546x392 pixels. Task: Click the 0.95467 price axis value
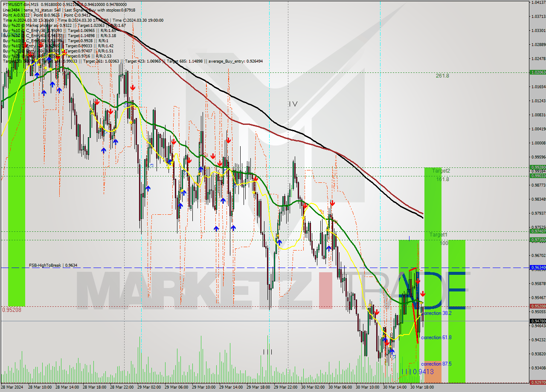point(538,297)
